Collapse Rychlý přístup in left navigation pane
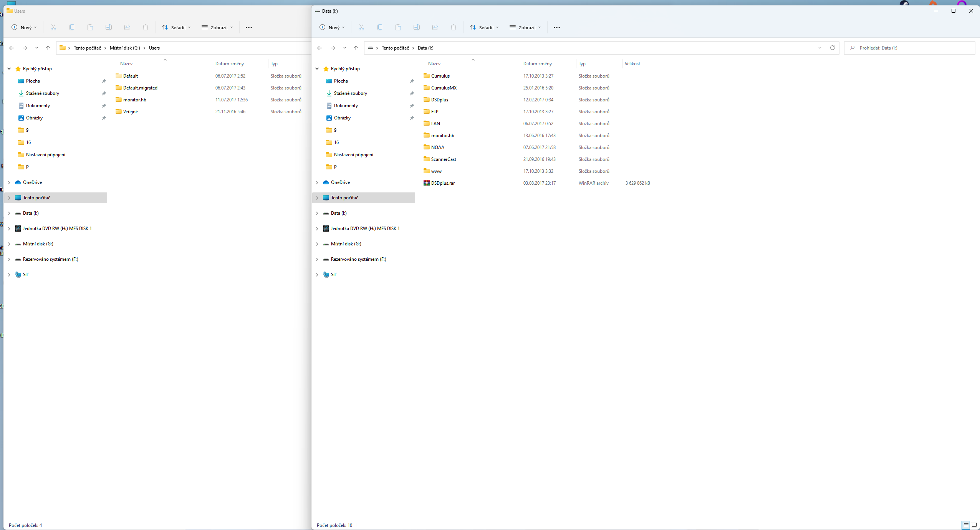 [9, 69]
